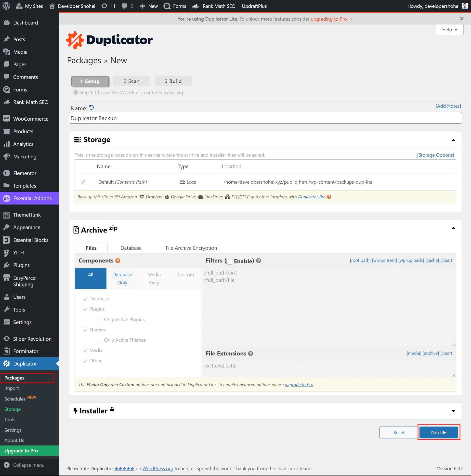Click the Pages icon in sidebar
This screenshot has height=476, width=471.
point(7,64)
